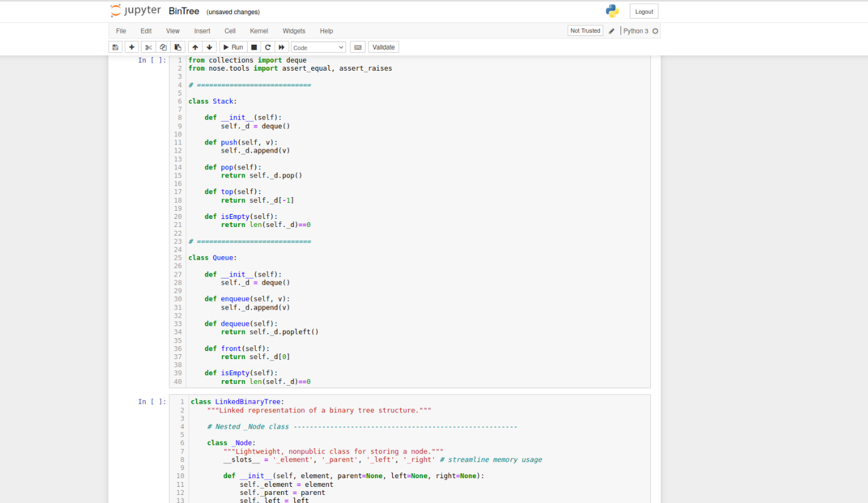Restart kernel and run all with fast-forward icon

click(281, 47)
